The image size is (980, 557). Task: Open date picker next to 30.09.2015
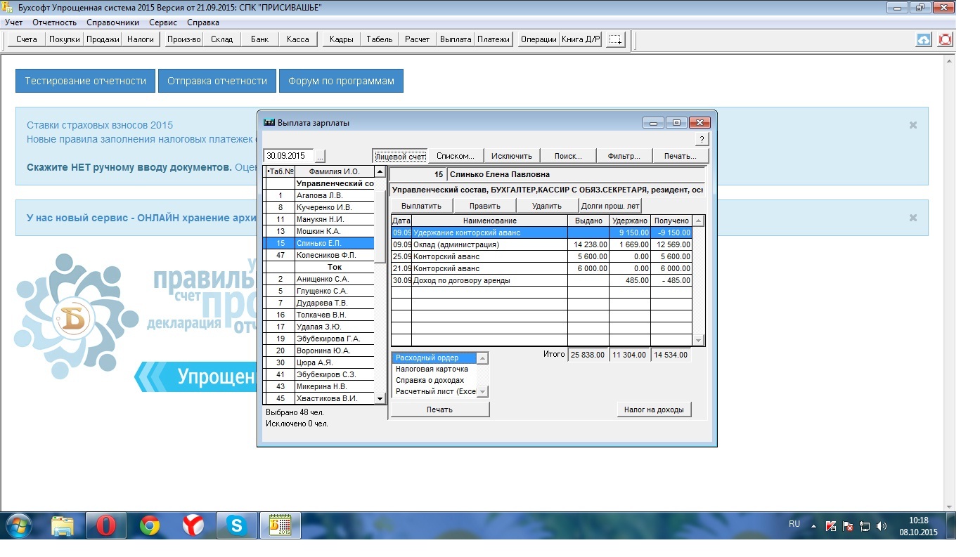320,156
